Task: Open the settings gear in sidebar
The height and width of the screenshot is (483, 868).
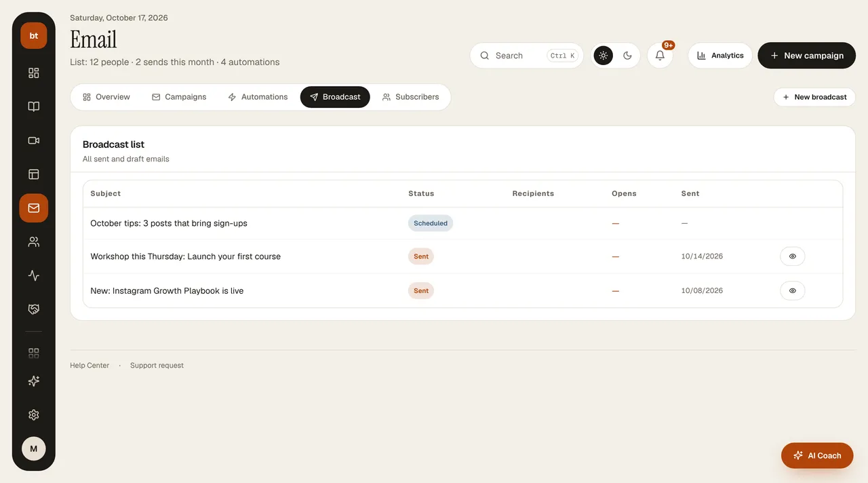Action: pyautogui.click(x=34, y=415)
